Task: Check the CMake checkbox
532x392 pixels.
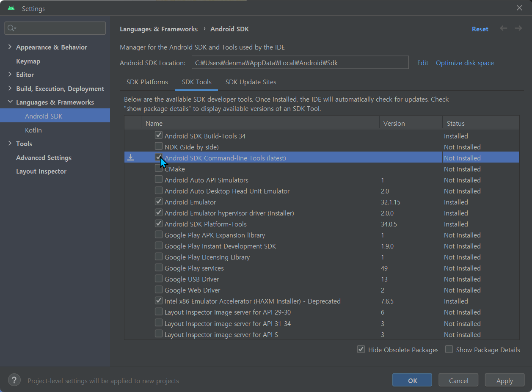Action: [159, 168]
